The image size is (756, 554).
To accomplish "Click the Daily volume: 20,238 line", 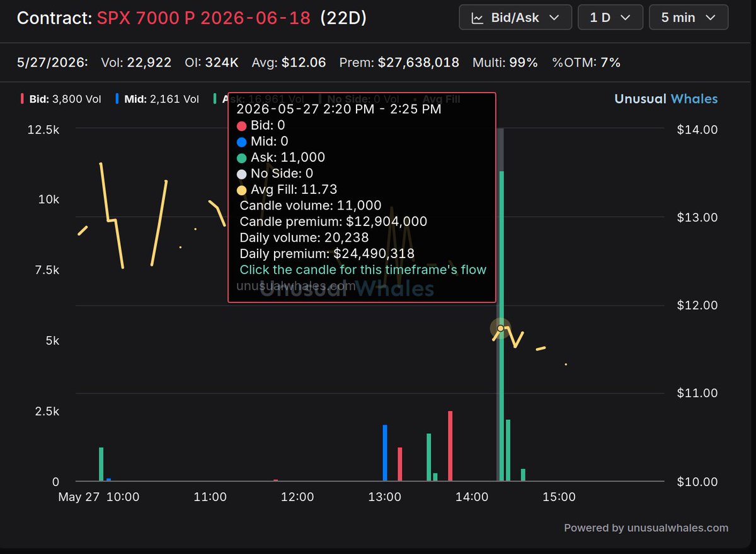I will coord(304,237).
